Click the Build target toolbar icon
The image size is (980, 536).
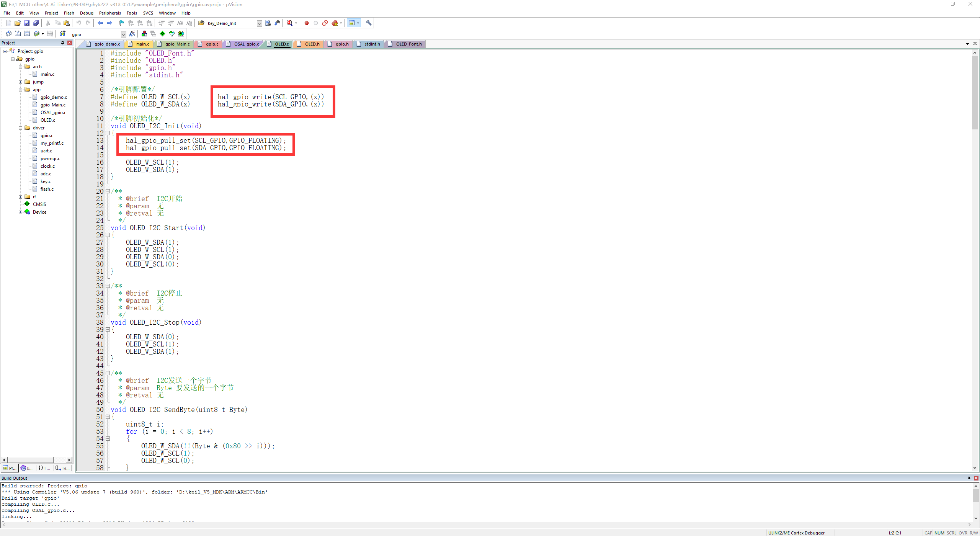coord(18,34)
